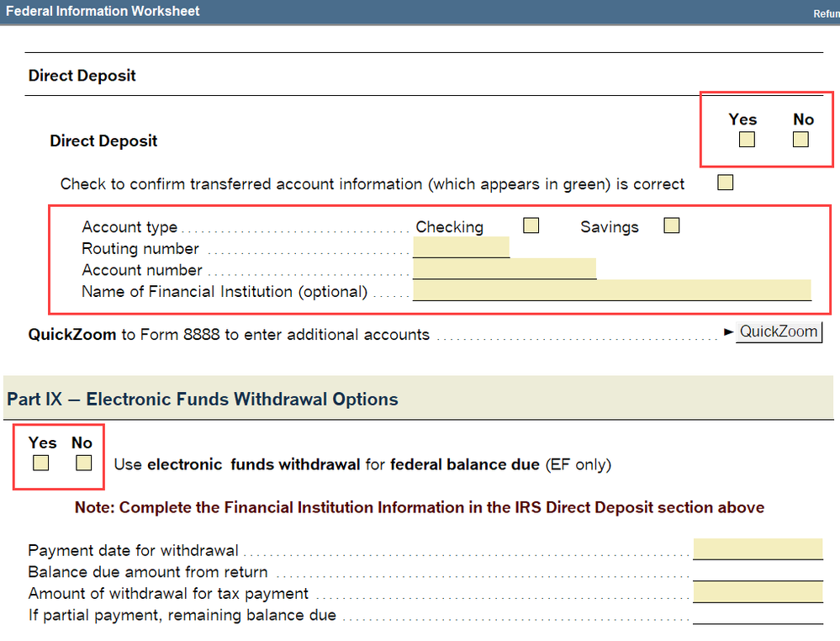Screen dimensions: 840x641
Task: Click the remaining balance due field
Action: point(758,615)
